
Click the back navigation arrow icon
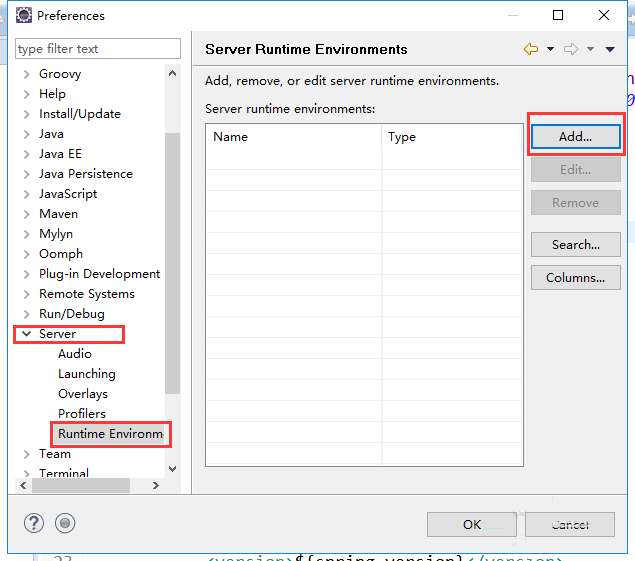coord(531,49)
